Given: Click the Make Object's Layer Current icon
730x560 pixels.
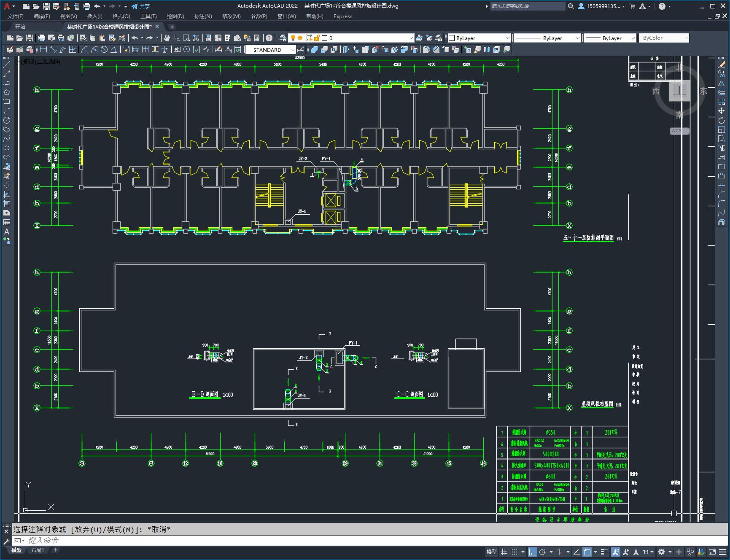Looking at the screenshot, I should (x=419, y=38).
